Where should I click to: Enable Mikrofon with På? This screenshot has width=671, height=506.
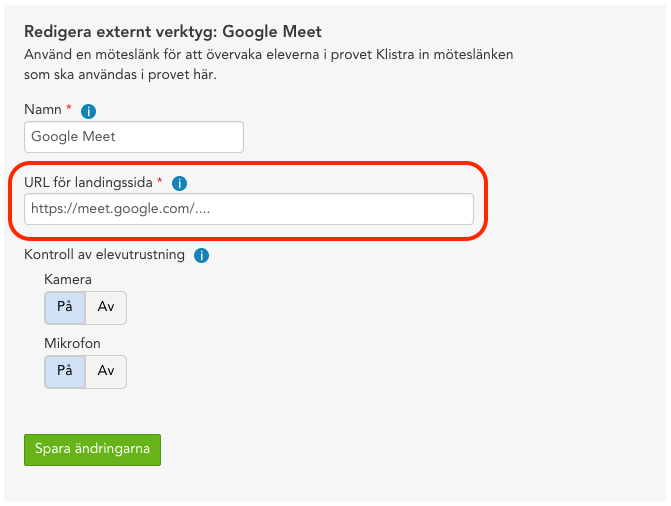[x=65, y=372]
